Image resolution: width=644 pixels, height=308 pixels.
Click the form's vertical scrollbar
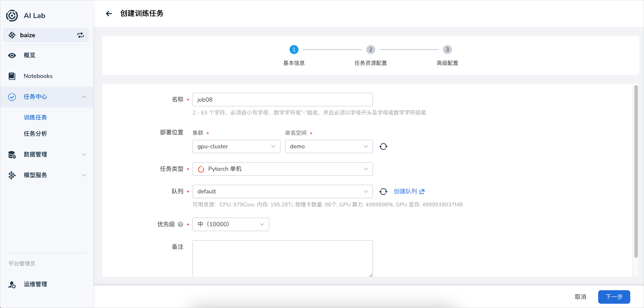click(x=636, y=171)
